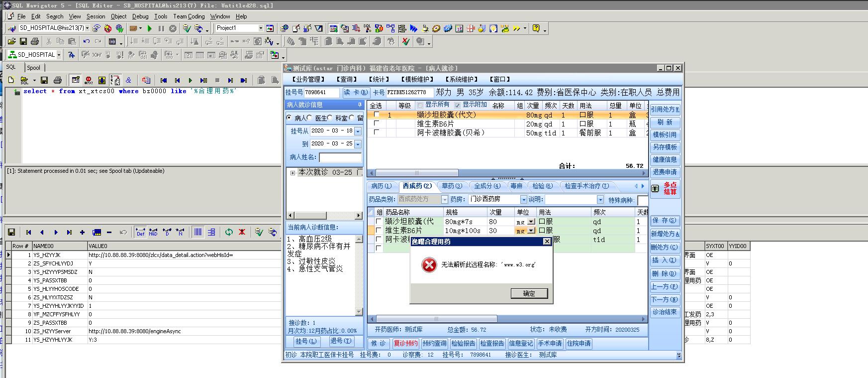Image resolution: width=868 pixels, height=378 pixels.
Task: Click the 复诊预约 button
Action: pos(406,344)
